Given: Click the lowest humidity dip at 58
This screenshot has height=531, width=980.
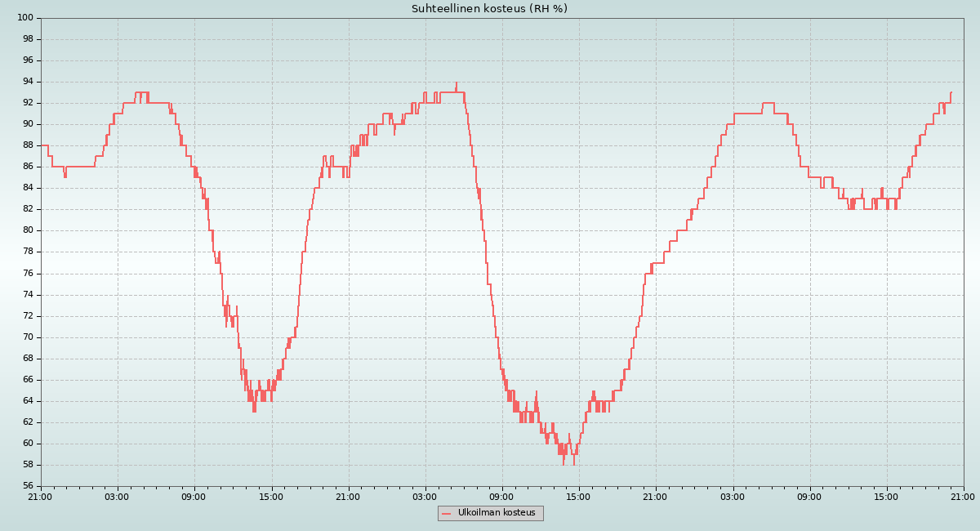Looking at the screenshot, I should coord(563,463).
